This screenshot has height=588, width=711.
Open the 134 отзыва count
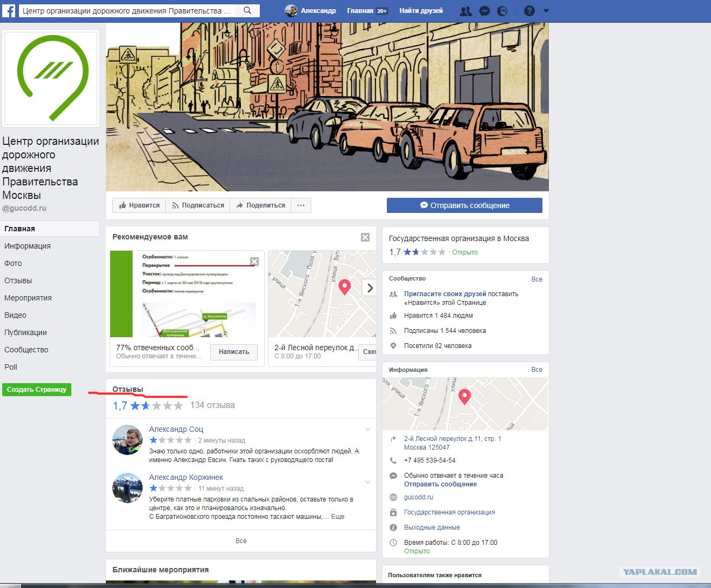pyautogui.click(x=212, y=405)
